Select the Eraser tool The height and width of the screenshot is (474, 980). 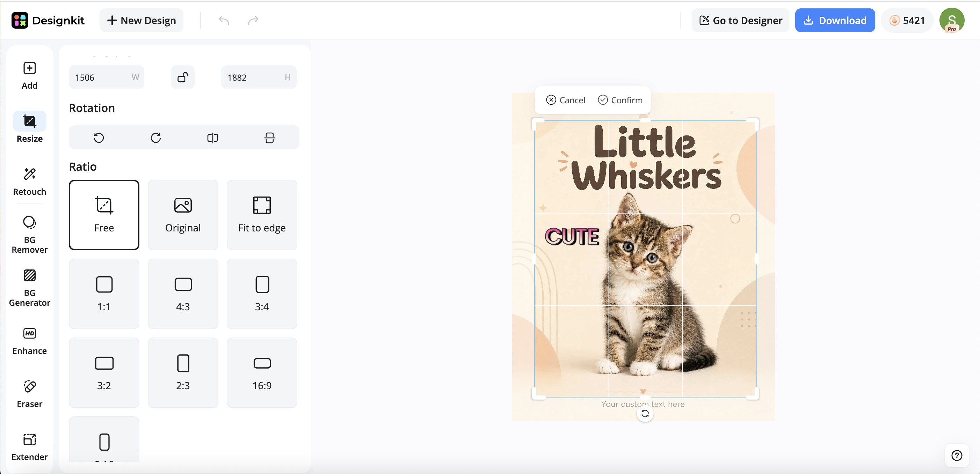pos(30,393)
